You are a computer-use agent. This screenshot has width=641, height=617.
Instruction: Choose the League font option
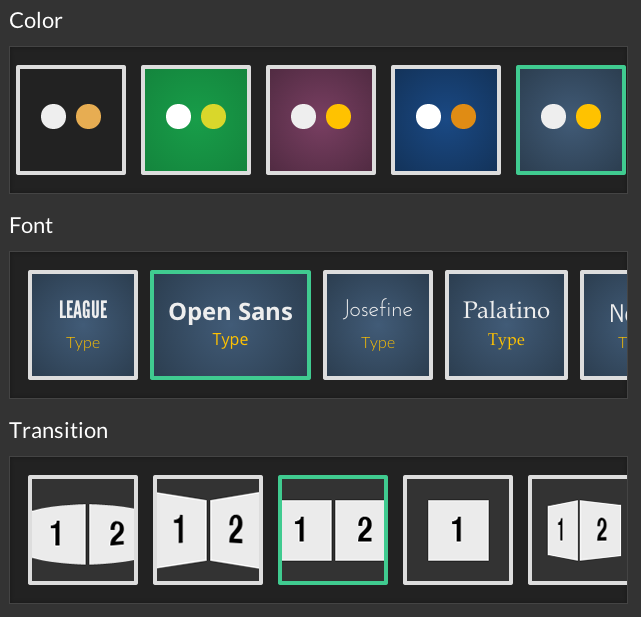click(x=83, y=325)
